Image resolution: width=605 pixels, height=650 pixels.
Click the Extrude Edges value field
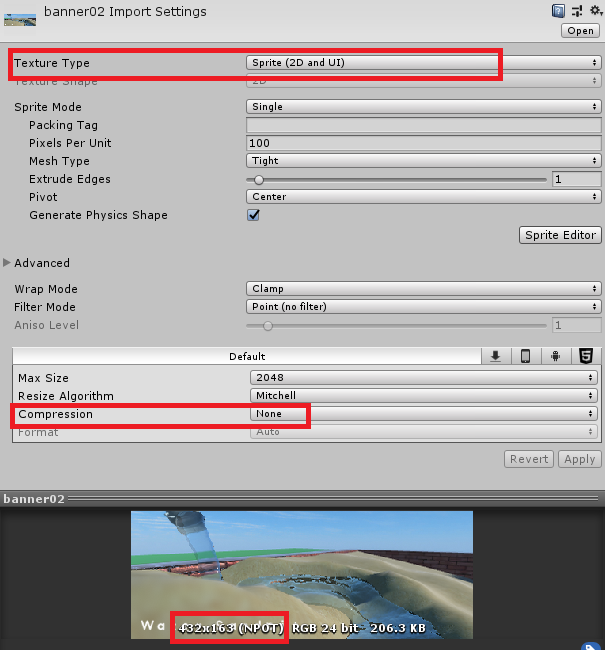coord(576,179)
